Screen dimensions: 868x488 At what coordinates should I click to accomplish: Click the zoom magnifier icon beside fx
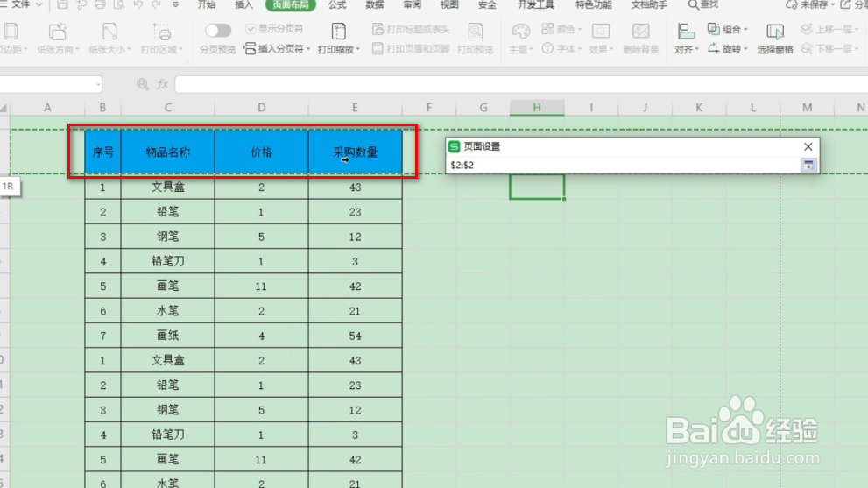[x=142, y=84]
